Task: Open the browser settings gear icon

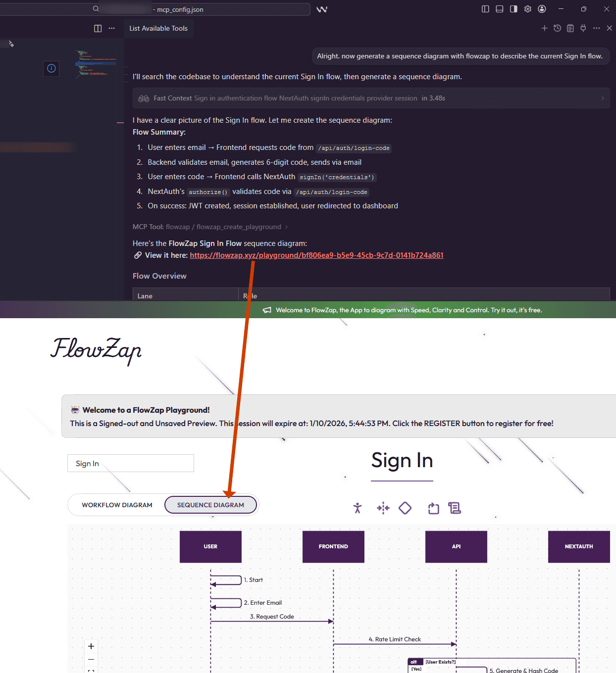Action: pyautogui.click(x=527, y=9)
